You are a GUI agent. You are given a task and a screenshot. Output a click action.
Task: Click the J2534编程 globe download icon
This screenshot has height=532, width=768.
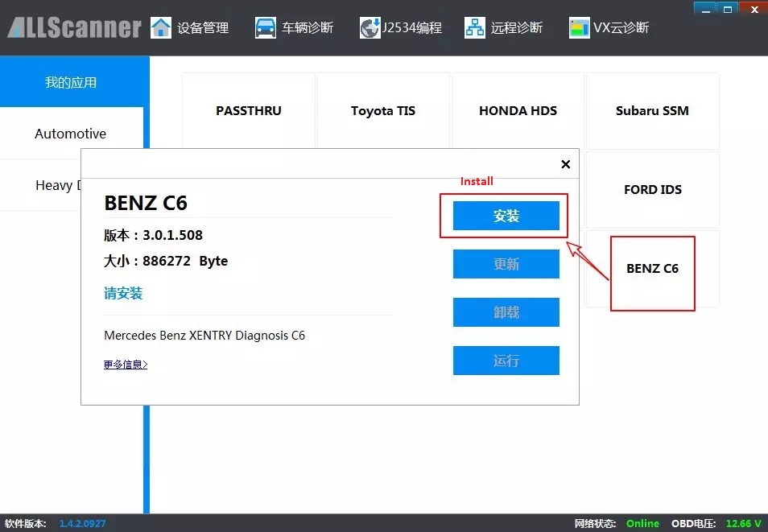370,27
